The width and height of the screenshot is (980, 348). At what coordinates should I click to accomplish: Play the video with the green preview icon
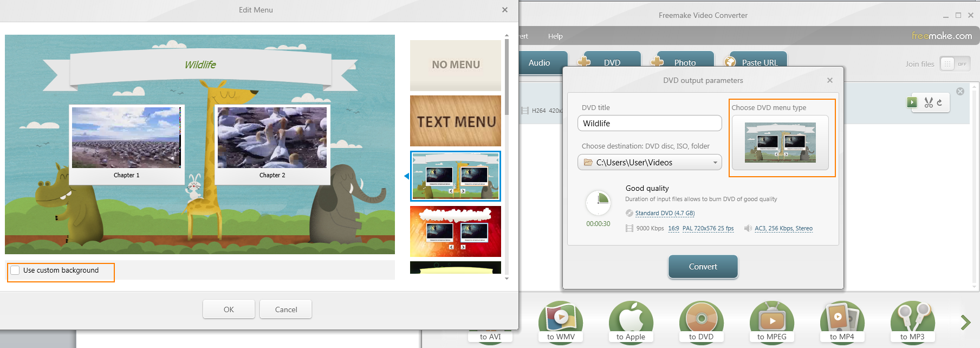912,102
